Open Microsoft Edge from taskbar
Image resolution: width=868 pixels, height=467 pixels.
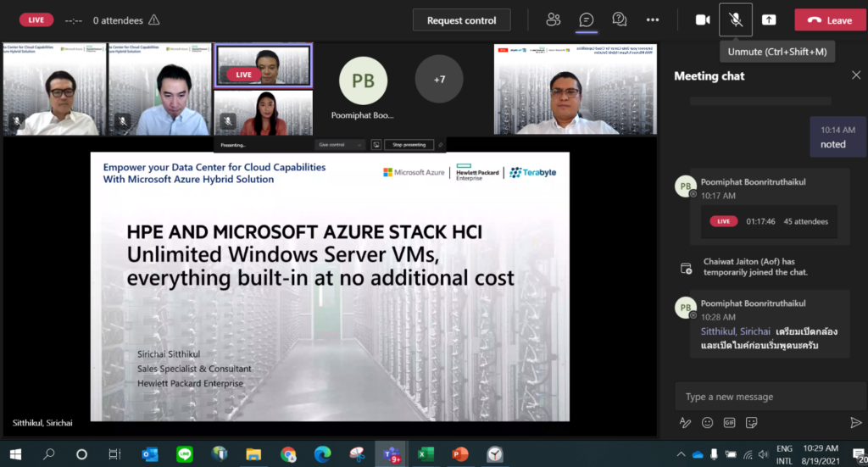pyautogui.click(x=322, y=454)
